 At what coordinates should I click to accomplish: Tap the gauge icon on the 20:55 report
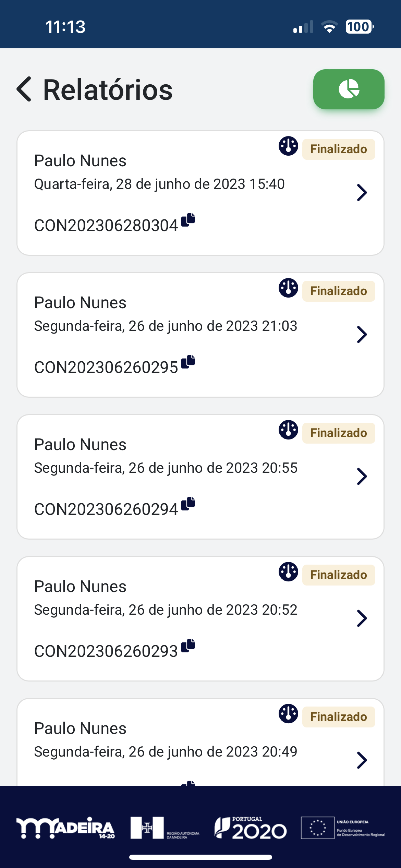point(288,430)
